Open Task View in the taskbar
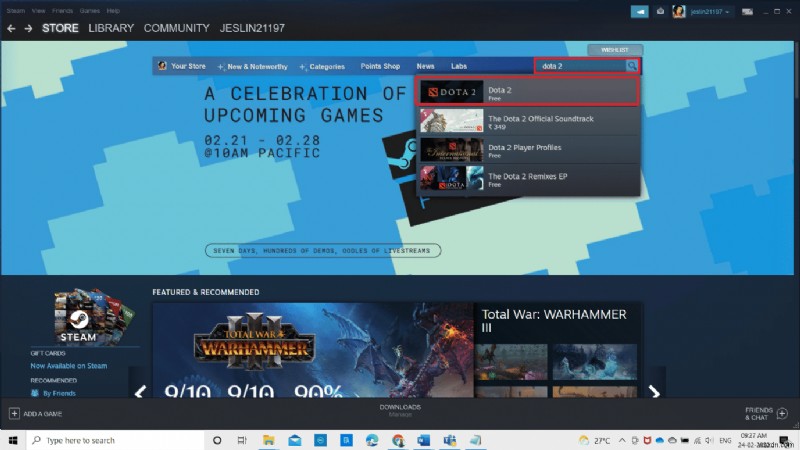Viewport: 800px width, 450px height. (x=242, y=440)
